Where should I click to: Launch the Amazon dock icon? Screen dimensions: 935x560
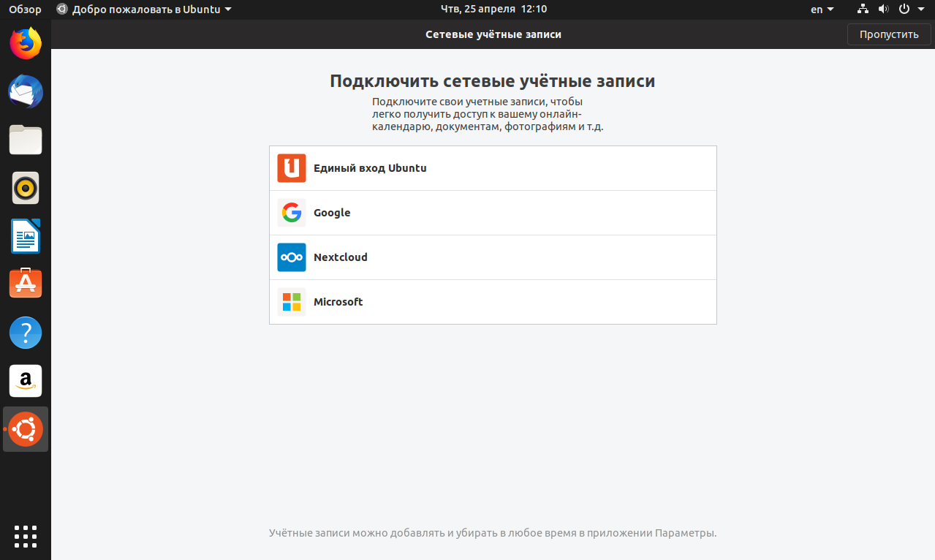click(x=26, y=381)
